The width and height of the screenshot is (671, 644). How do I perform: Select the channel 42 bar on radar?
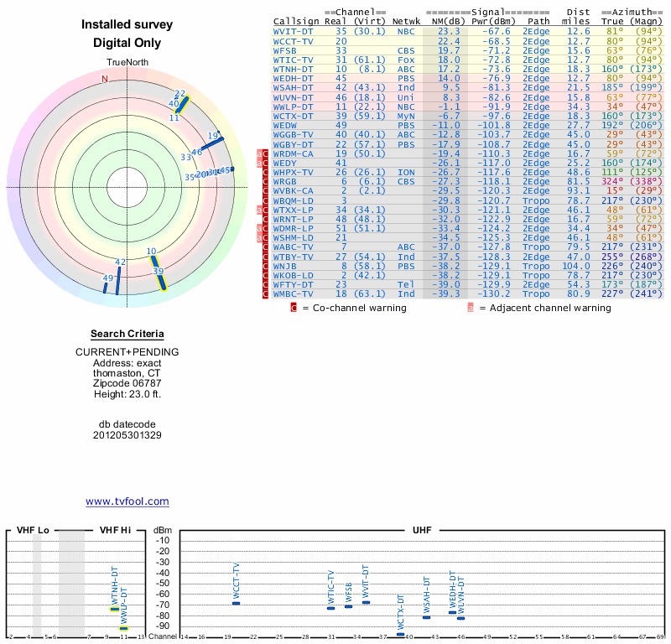pyautogui.click(x=117, y=280)
